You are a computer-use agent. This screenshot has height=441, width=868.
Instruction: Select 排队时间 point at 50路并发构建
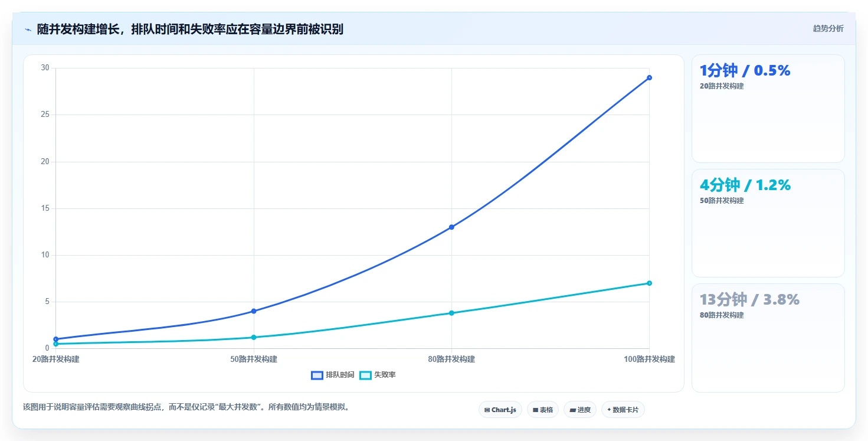(x=254, y=311)
